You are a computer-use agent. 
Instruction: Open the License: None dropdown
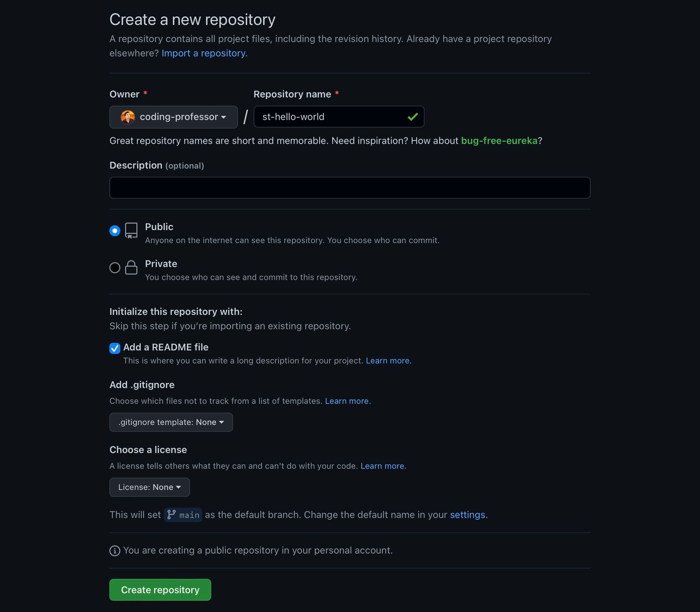(x=149, y=487)
